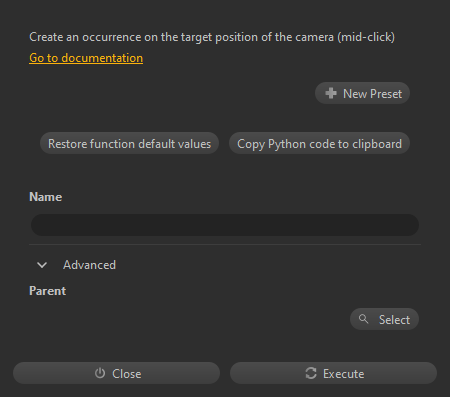Click the plus icon on New Preset
Viewport: 450px width, 397px height.
coord(331,93)
